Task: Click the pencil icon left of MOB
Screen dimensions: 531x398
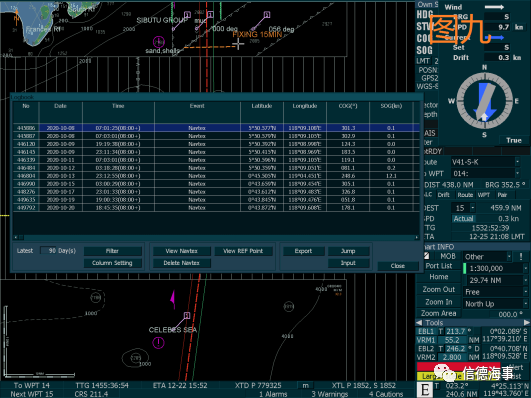Action: click(x=426, y=256)
